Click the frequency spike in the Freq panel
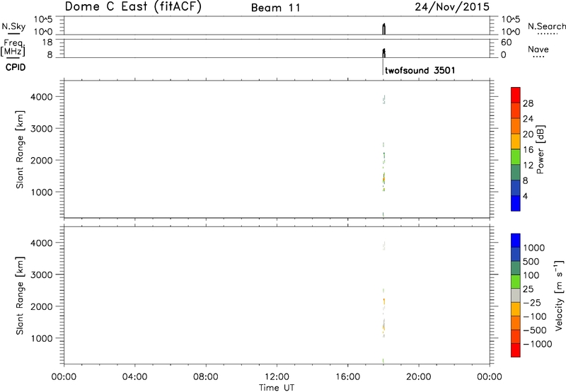566x392 pixels. click(x=384, y=53)
